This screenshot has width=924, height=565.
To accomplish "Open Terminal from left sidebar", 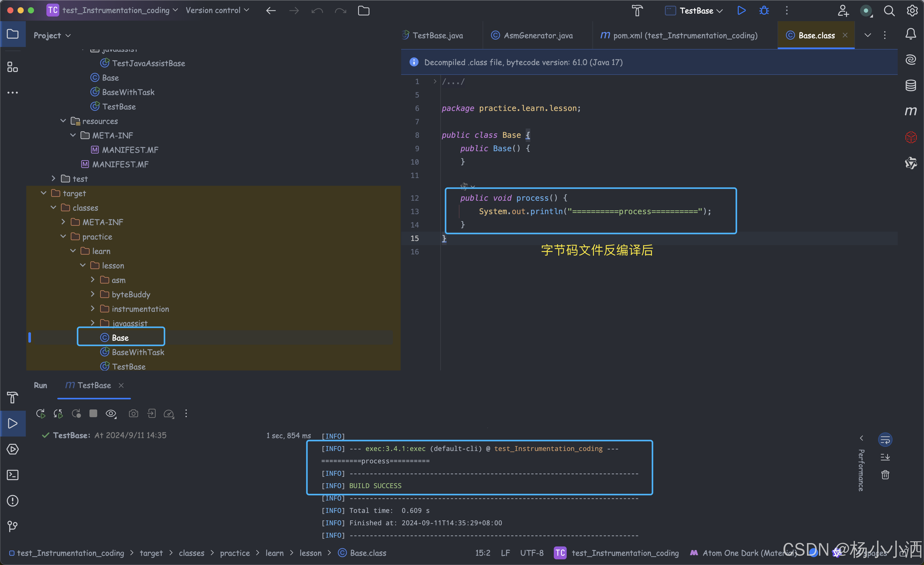I will (12, 475).
